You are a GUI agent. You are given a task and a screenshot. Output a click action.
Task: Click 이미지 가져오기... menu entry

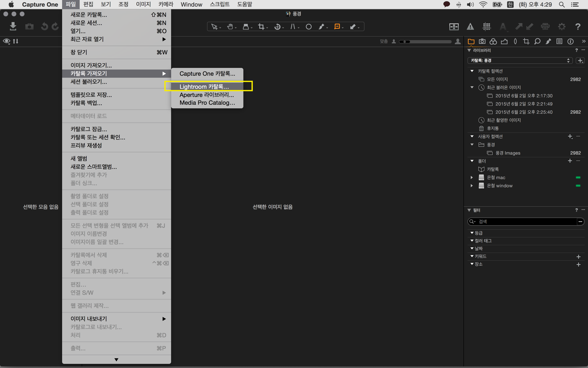91,65
